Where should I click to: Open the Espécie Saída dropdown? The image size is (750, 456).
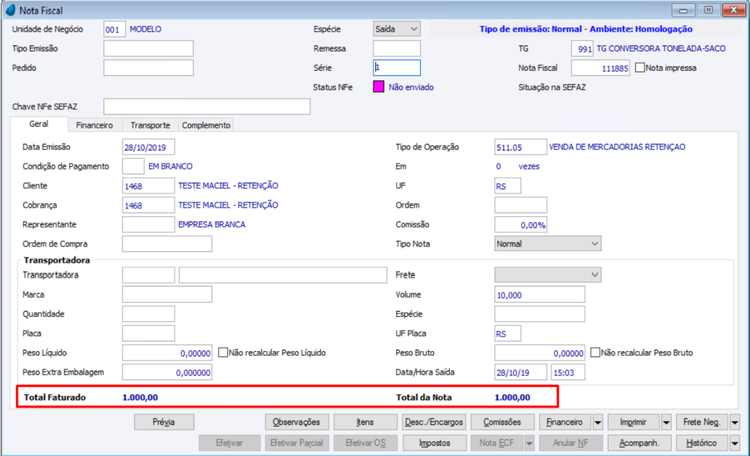click(x=397, y=29)
